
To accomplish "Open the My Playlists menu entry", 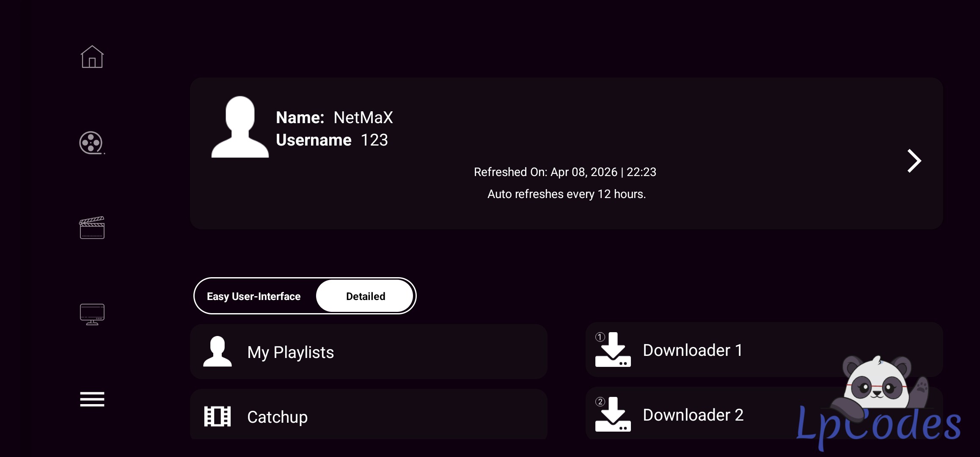I will (x=291, y=352).
